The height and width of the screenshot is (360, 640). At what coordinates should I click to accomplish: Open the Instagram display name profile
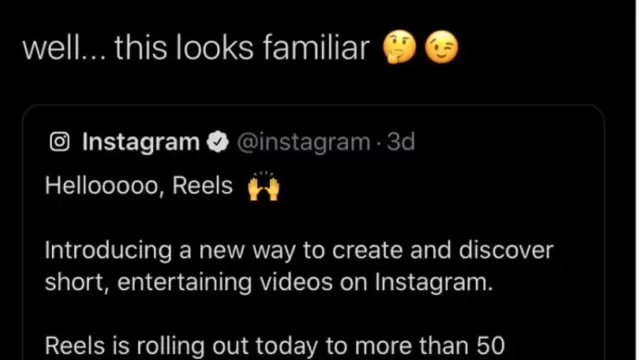tap(141, 142)
